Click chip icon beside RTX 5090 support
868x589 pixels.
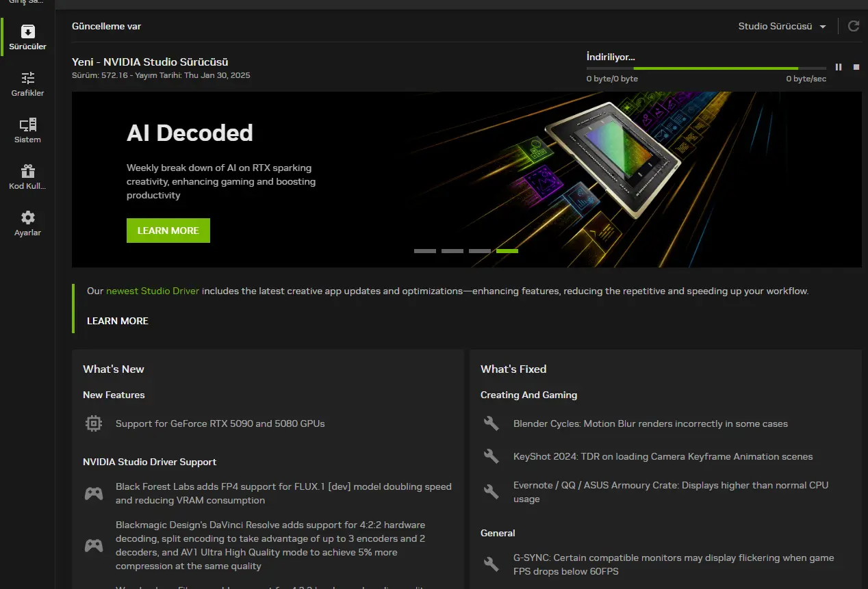[x=94, y=423]
